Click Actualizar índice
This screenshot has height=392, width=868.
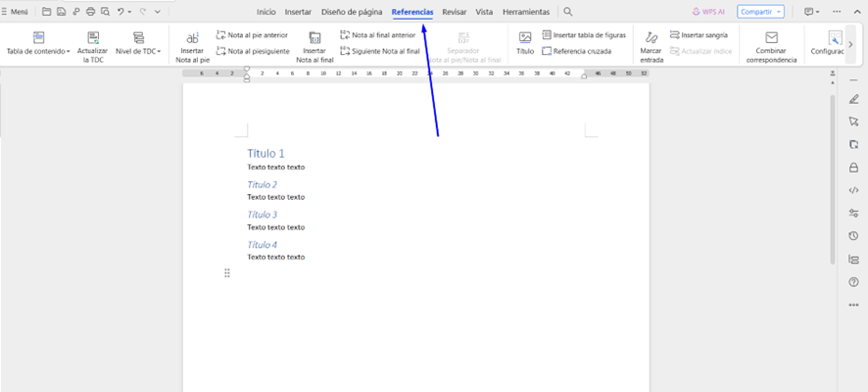[x=700, y=51]
